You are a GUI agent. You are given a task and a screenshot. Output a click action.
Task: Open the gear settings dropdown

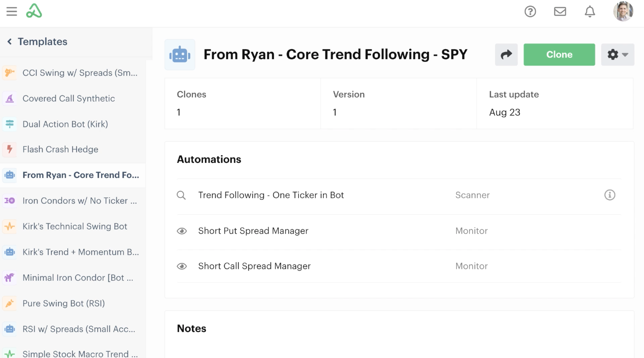click(617, 55)
